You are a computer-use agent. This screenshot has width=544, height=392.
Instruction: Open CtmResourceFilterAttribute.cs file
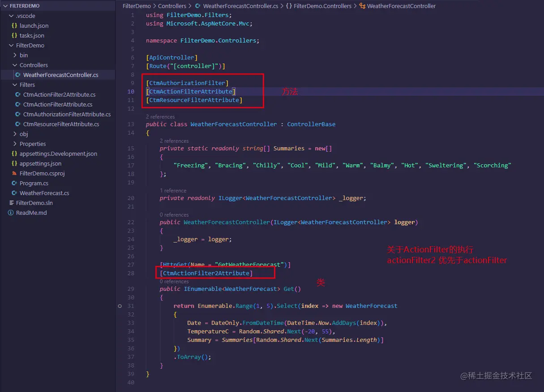pyautogui.click(x=61, y=124)
